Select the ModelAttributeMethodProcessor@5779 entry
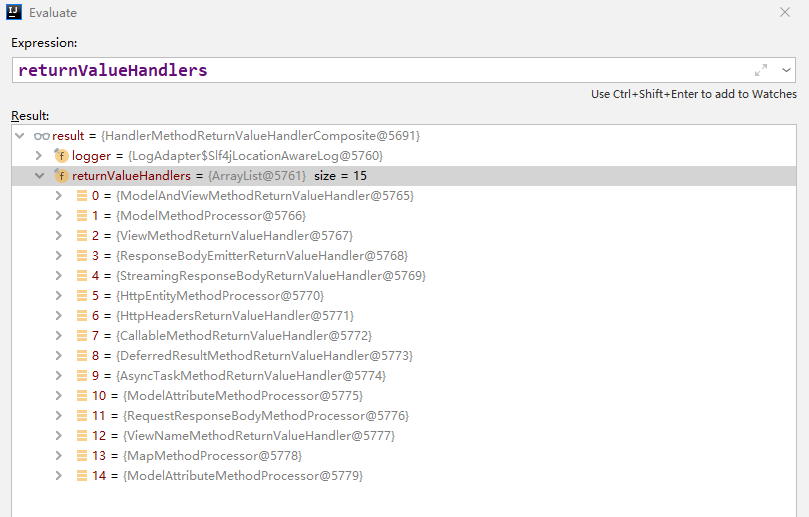The image size is (809, 517). (x=243, y=476)
